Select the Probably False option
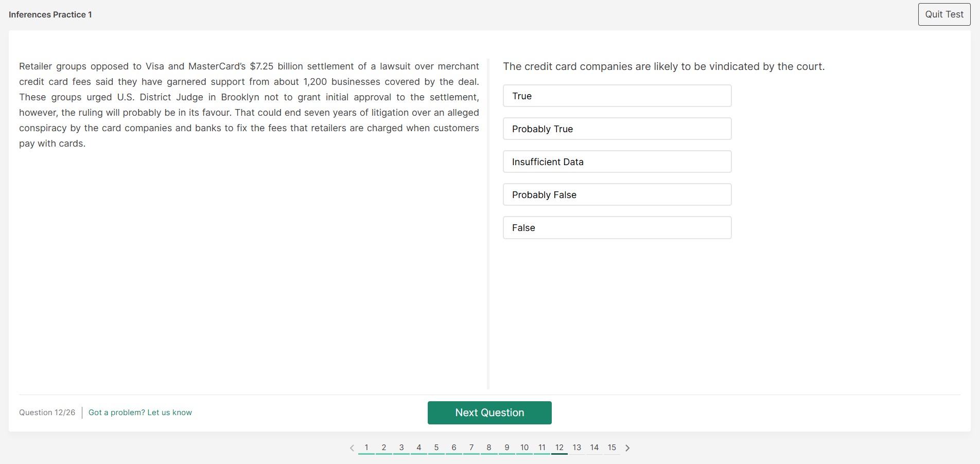This screenshot has width=980, height=464. click(617, 194)
